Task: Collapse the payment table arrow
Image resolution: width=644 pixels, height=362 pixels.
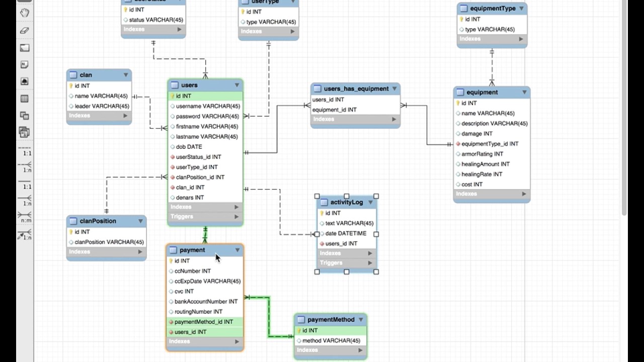Action: pyautogui.click(x=237, y=250)
